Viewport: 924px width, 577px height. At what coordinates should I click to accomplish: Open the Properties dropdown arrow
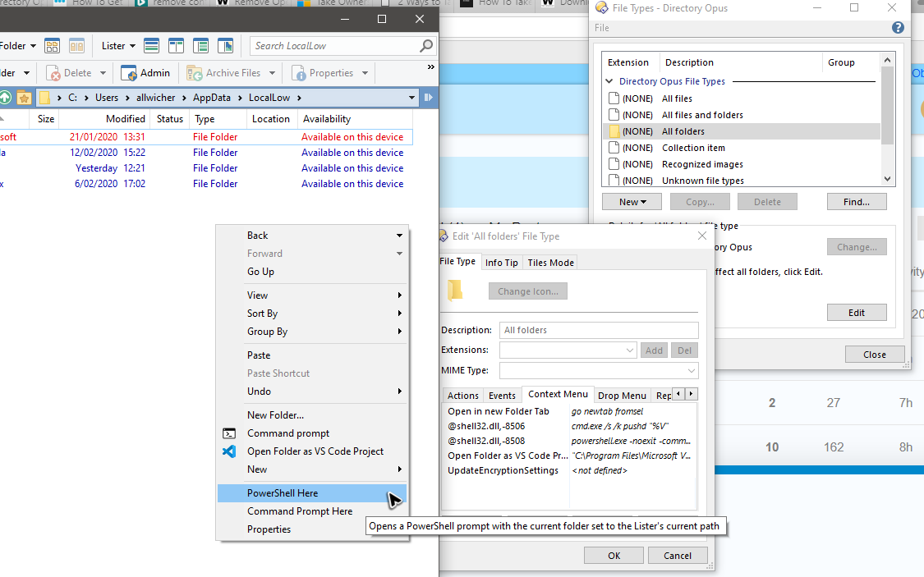coord(365,73)
